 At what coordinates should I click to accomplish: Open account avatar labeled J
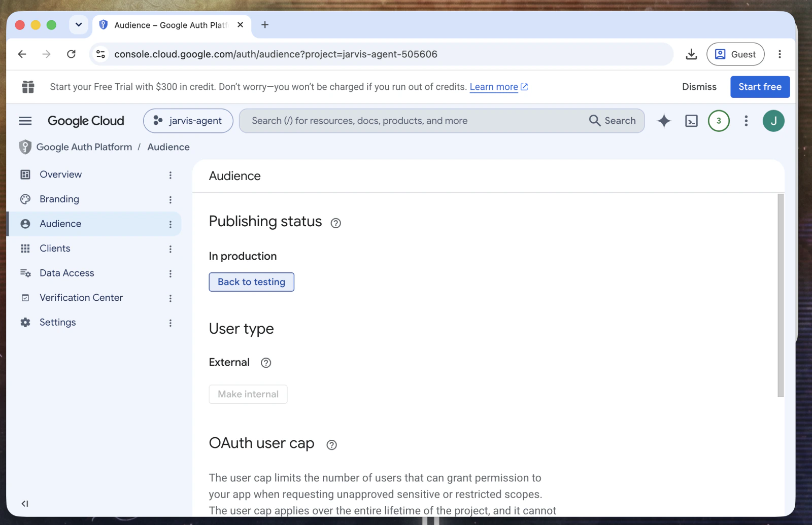tap(773, 121)
